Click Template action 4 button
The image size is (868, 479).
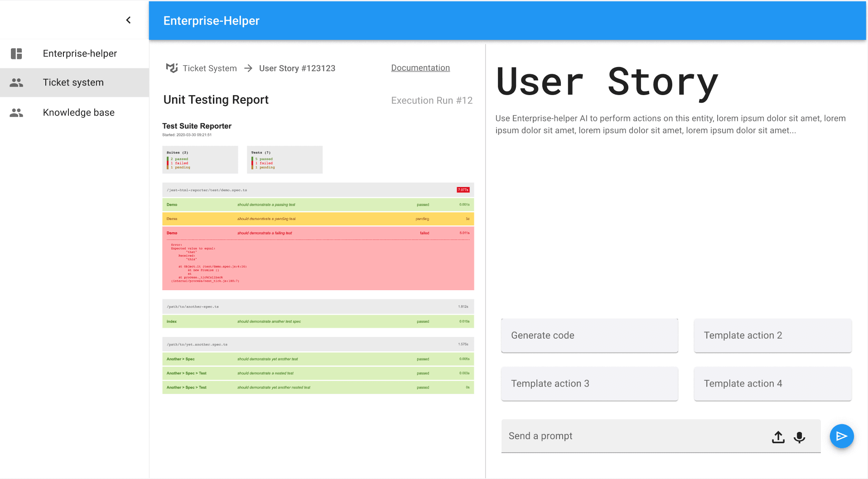[772, 383]
